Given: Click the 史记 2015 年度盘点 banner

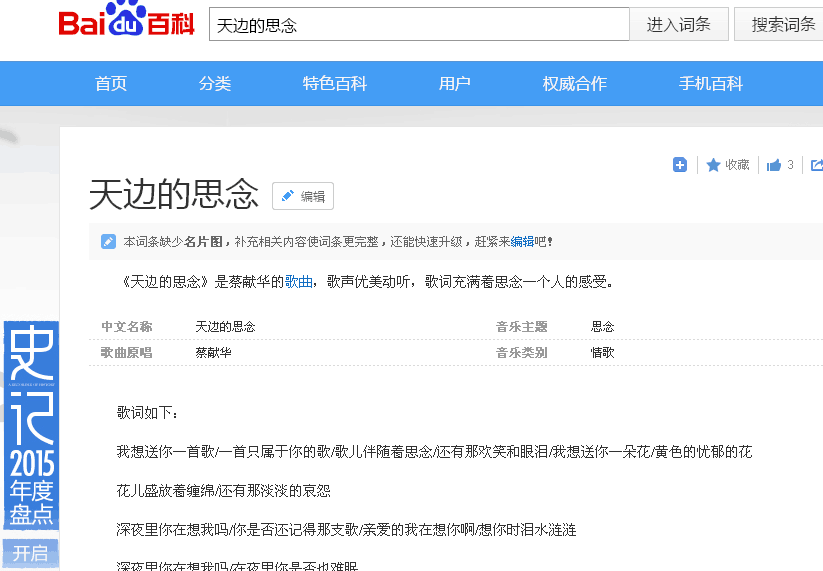Looking at the screenshot, I should pos(31,425).
